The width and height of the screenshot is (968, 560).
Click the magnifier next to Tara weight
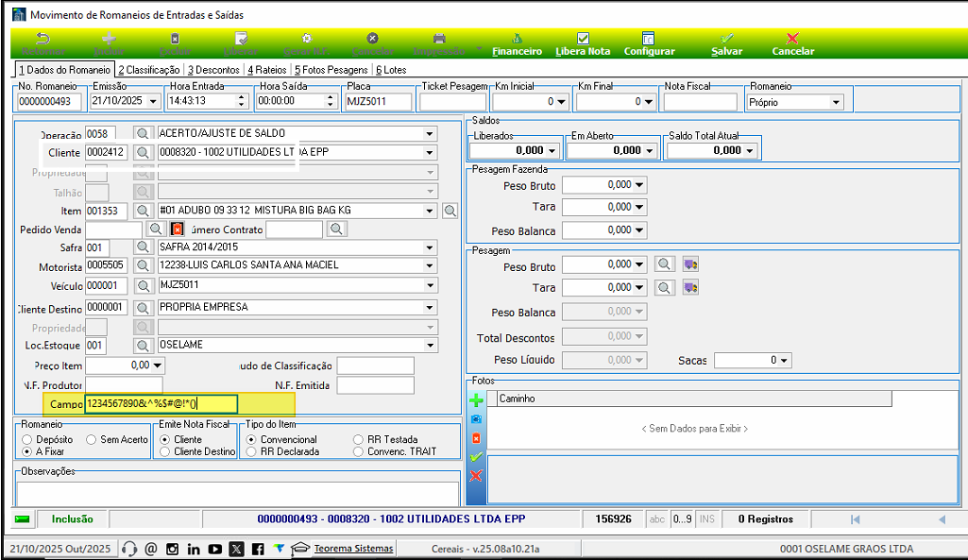tap(665, 287)
